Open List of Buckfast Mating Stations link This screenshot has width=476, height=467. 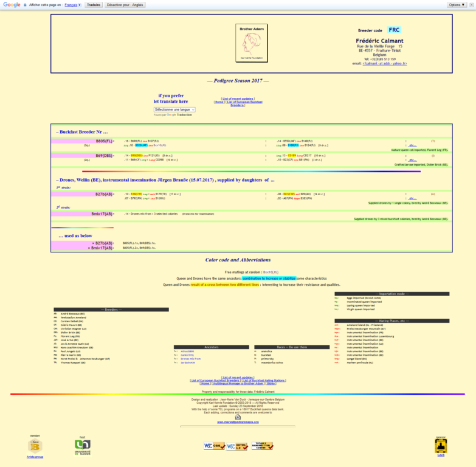point(264,381)
